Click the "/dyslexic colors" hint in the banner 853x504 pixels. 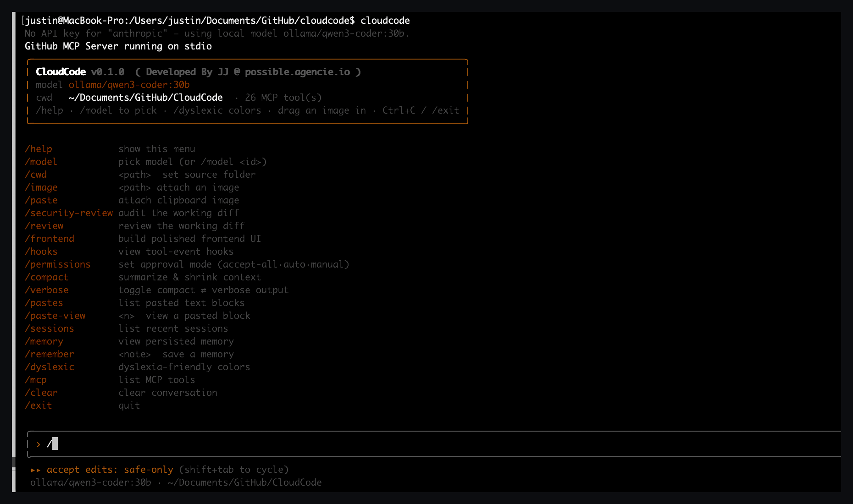click(x=217, y=110)
